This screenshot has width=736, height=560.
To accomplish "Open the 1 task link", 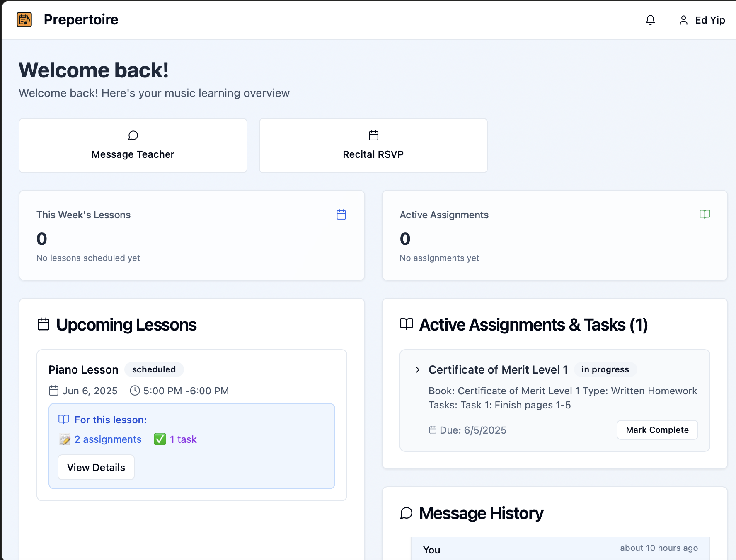I will coord(182,439).
